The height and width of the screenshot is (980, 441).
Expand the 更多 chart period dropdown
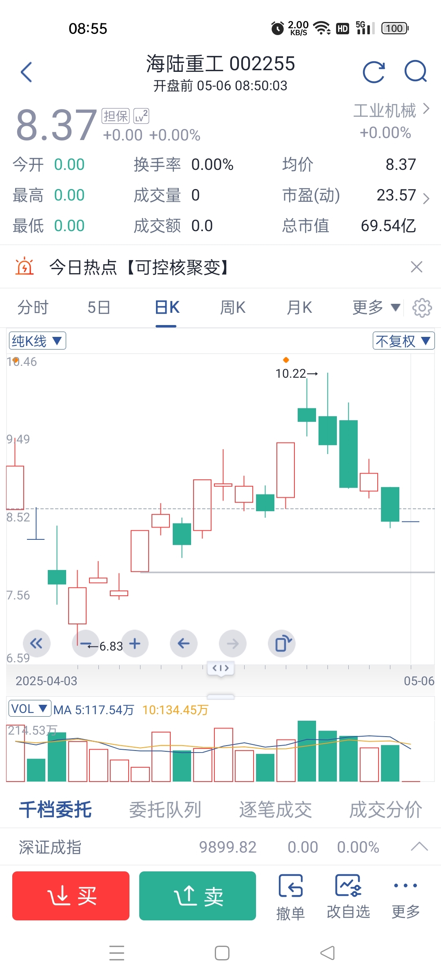tap(376, 307)
